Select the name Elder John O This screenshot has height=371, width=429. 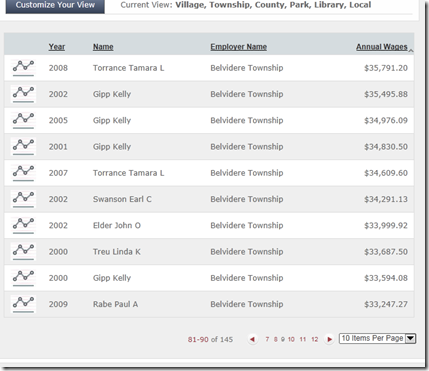(117, 225)
